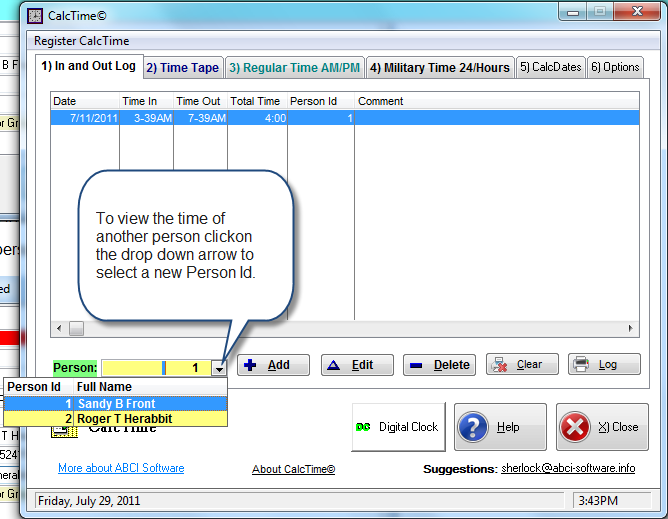
Task: Click the sherlock@abci-software.info email link
Action: (568, 468)
